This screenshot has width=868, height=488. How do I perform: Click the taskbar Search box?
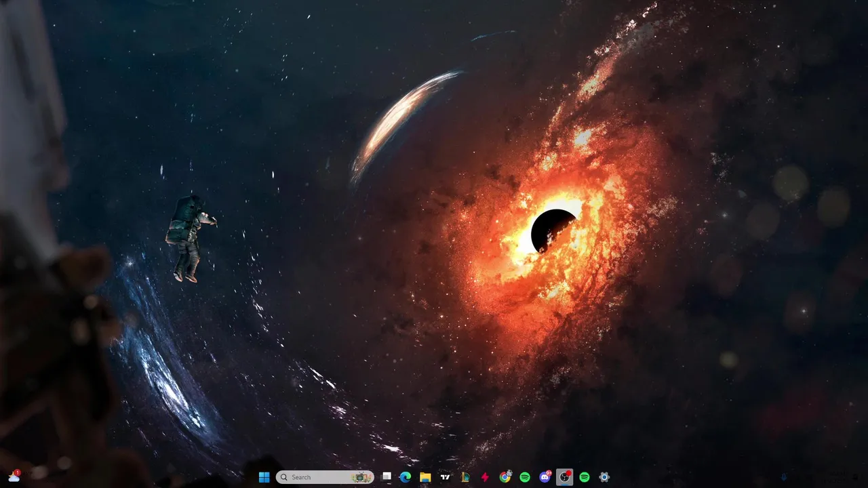(325, 477)
